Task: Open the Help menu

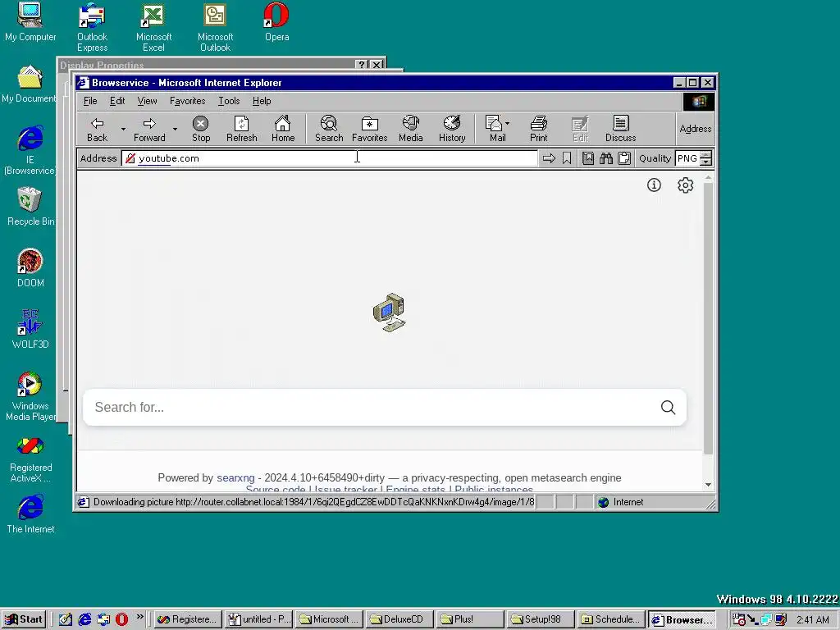Action: point(262,101)
